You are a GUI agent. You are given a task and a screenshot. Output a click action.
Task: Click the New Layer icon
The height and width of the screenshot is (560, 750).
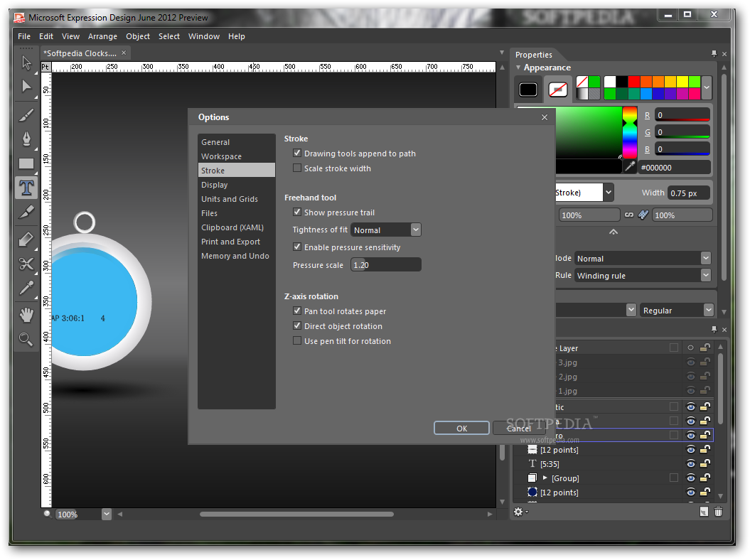tap(704, 512)
